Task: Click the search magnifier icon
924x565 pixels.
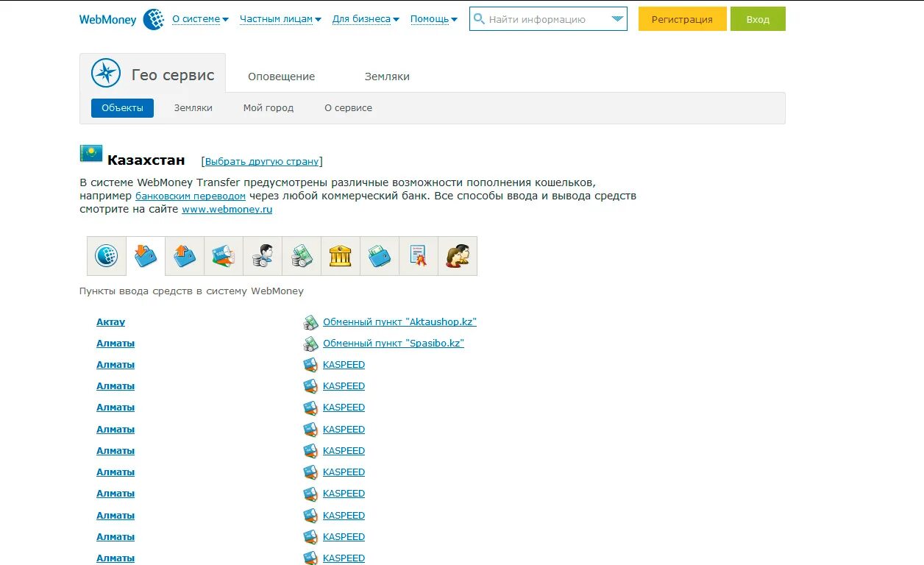Action: pyautogui.click(x=480, y=19)
